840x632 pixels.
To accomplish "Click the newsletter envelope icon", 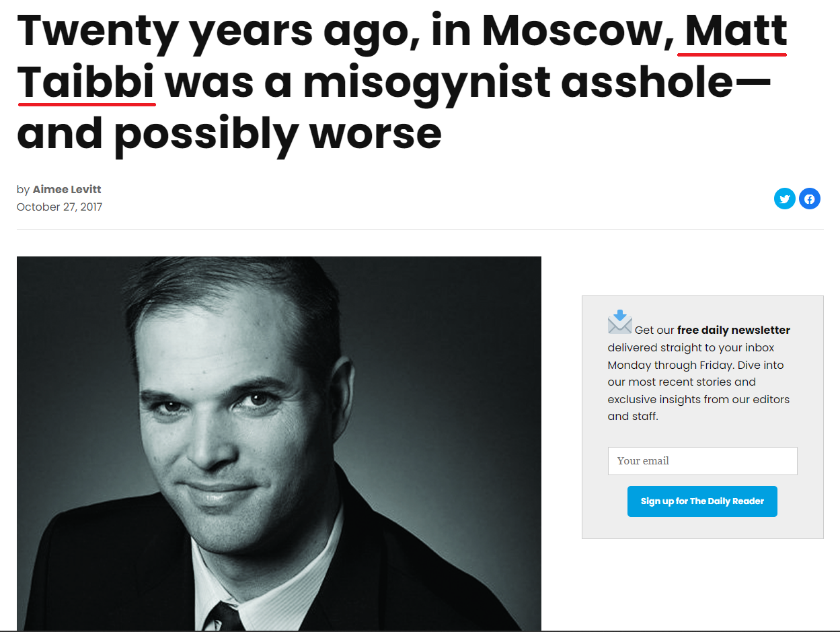I will tap(619, 322).
